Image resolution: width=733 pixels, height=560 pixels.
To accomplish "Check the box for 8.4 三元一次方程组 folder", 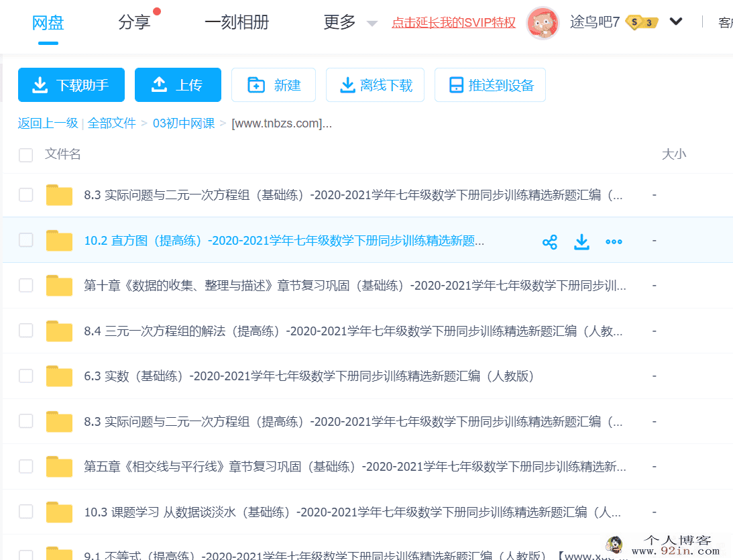I will (25, 331).
